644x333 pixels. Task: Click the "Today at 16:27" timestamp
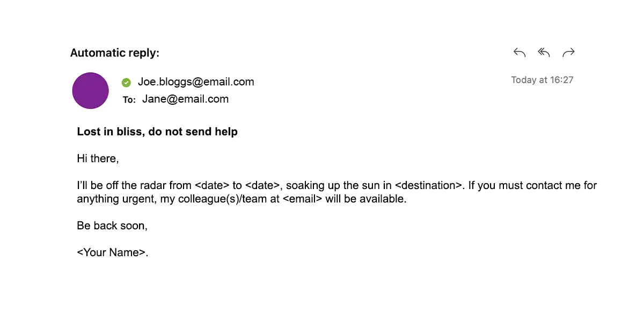click(542, 80)
